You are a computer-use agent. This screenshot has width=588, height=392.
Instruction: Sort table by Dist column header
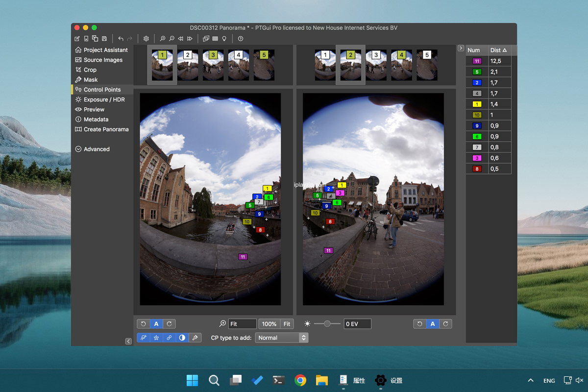499,50
